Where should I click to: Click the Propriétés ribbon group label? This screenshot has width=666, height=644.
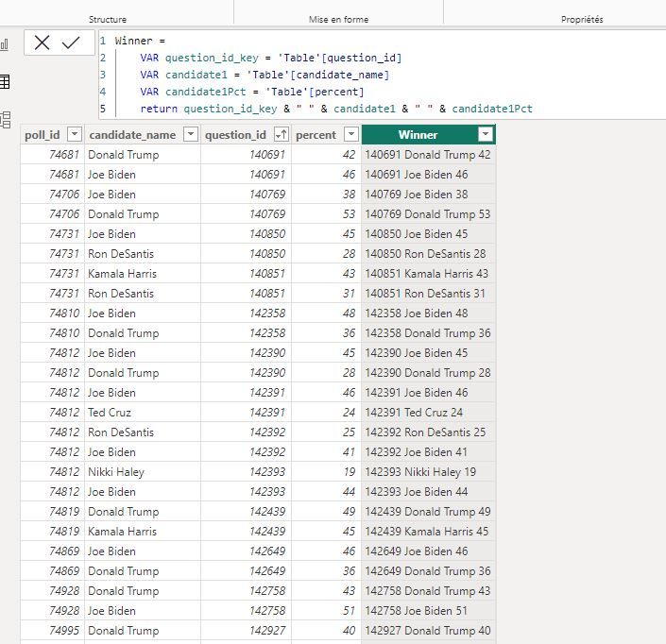[582, 19]
